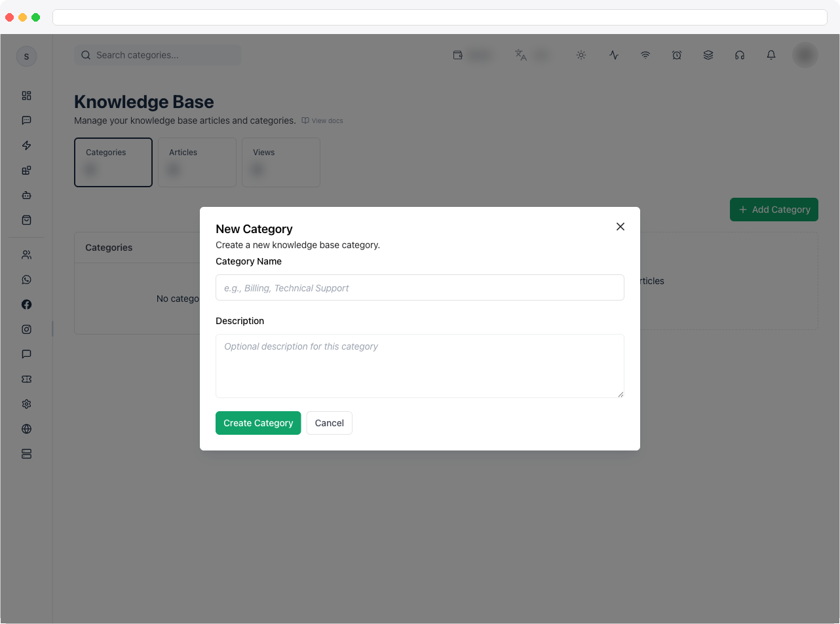The width and height of the screenshot is (840, 624).
Task: Click the wifi connection status icon
Action: pos(645,55)
